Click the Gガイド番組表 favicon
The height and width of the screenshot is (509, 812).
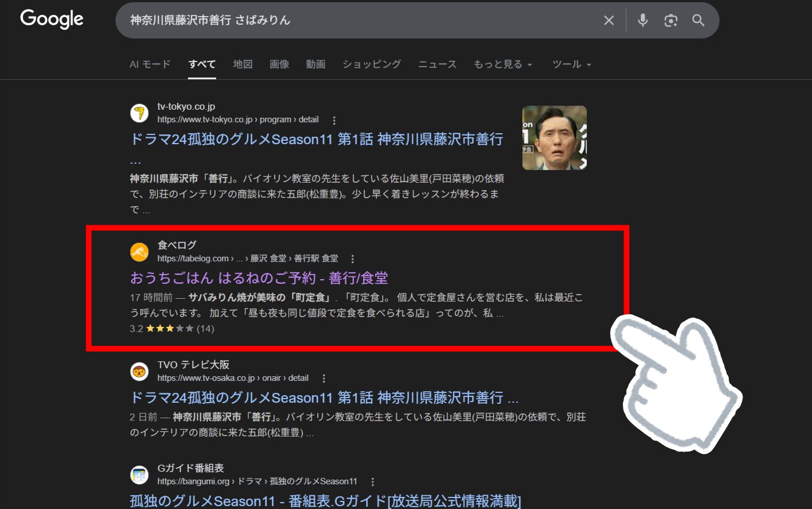(139, 475)
